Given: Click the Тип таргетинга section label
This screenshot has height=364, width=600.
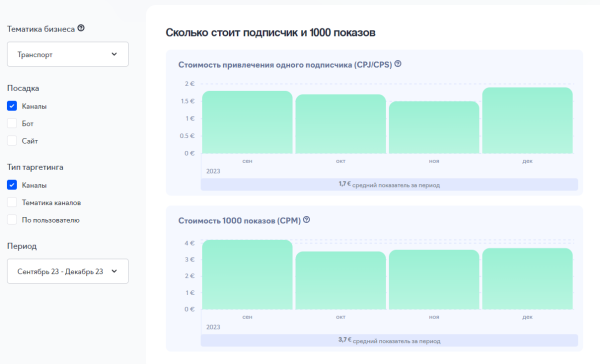Looking at the screenshot, I should pos(35,167).
